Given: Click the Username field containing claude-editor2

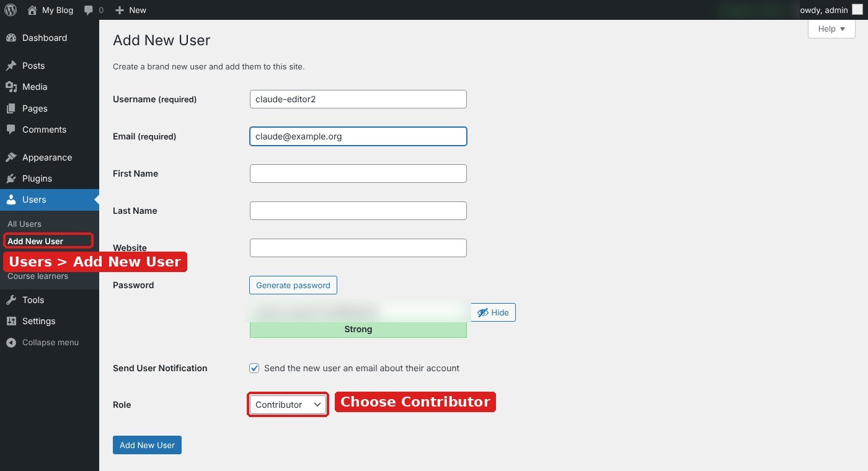Looking at the screenshot, I should [x=358, y=99].
